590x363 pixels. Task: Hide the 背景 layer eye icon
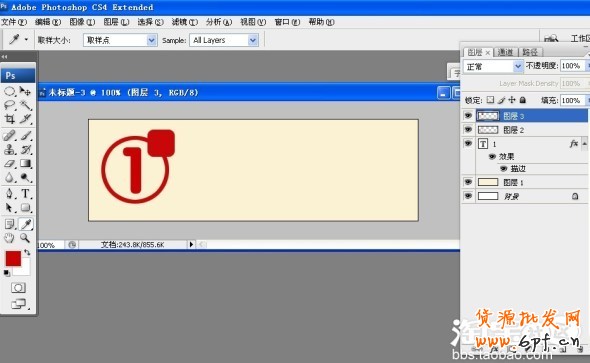[x=468, y=196]
